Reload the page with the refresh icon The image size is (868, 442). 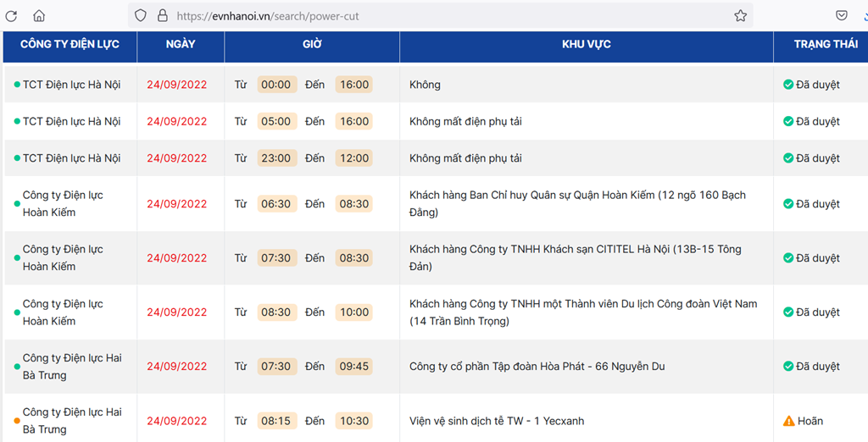[11, 16]
